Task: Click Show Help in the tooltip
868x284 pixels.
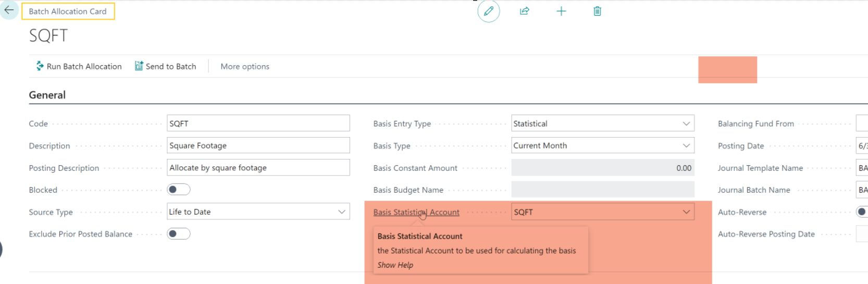Action: tap(395, 265)
